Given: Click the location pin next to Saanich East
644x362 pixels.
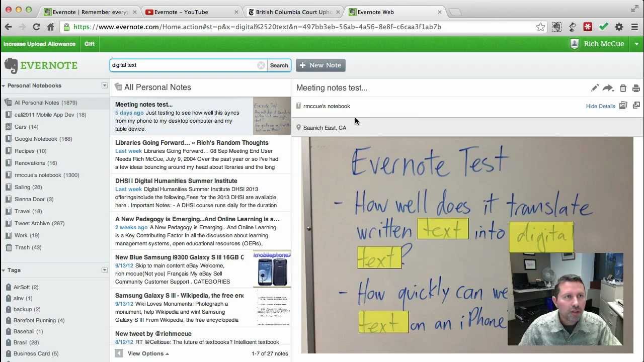Looking at the screenshot, I should click(298, 128).
